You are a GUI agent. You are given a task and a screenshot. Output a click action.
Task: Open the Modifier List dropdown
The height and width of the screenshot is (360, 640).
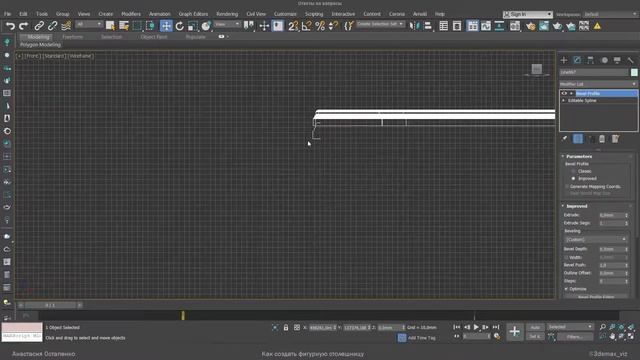pos(598,84)
